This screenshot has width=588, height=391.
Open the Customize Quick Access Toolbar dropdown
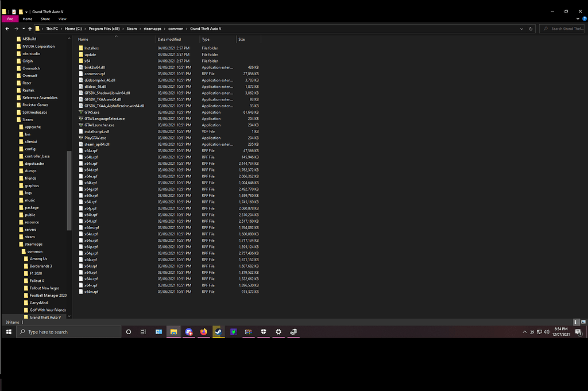[26, 12]
